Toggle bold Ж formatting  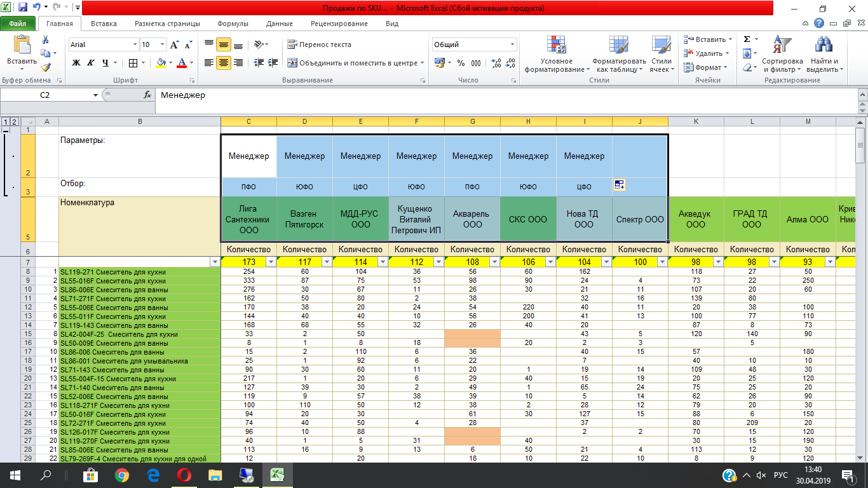click(x=76, y=63)
